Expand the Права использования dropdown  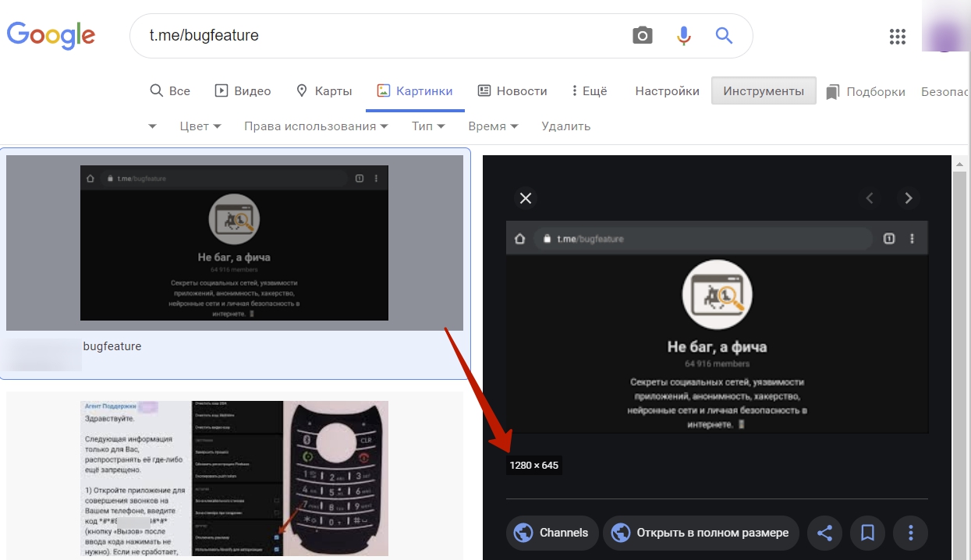[x=316, y=126]
